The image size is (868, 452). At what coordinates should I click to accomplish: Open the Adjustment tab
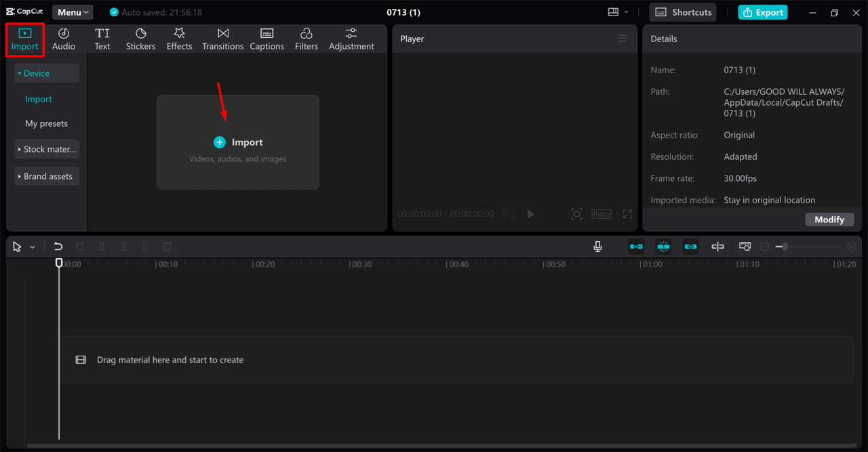[x=351, y=39]
